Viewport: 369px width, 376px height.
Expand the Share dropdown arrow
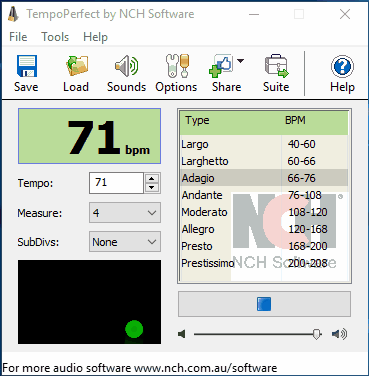(240, 61)
